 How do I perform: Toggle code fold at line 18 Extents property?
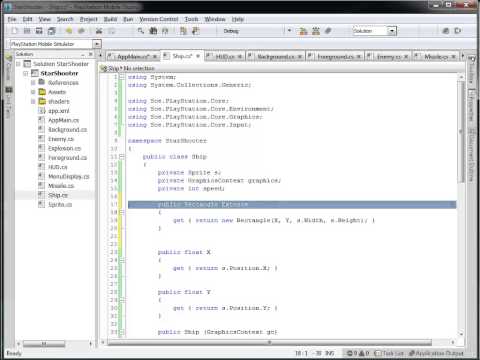coord(122,212)
